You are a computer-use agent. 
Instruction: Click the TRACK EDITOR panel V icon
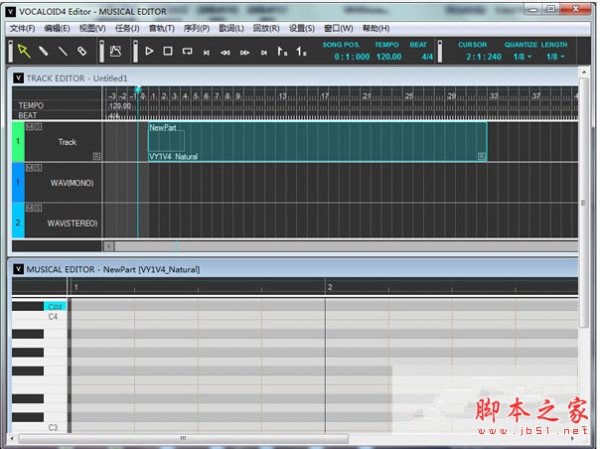tap(18, 78)
